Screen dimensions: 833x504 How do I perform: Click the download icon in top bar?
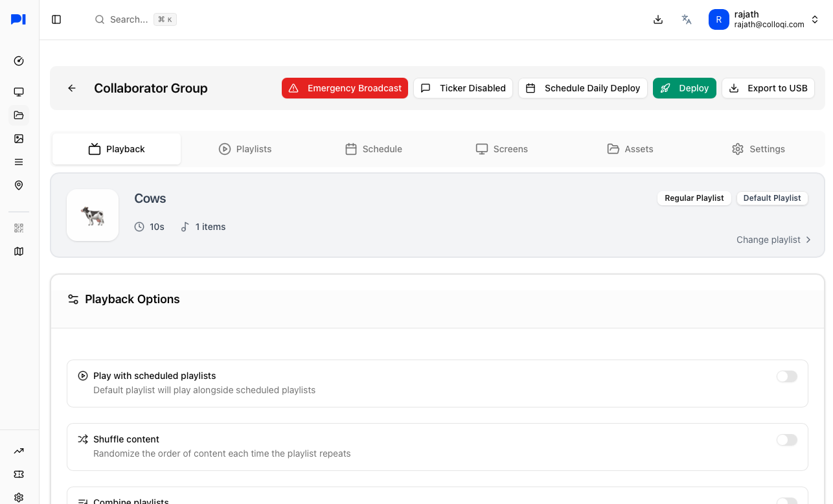point(658,19)
